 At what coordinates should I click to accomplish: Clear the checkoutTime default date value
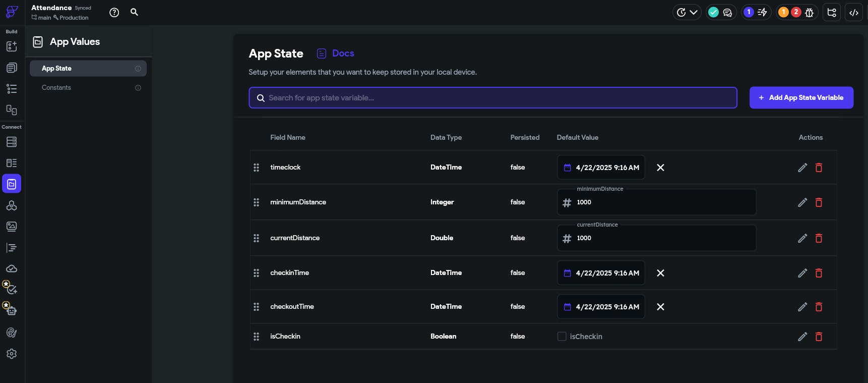pyautogui.click(x=660, y=307)
